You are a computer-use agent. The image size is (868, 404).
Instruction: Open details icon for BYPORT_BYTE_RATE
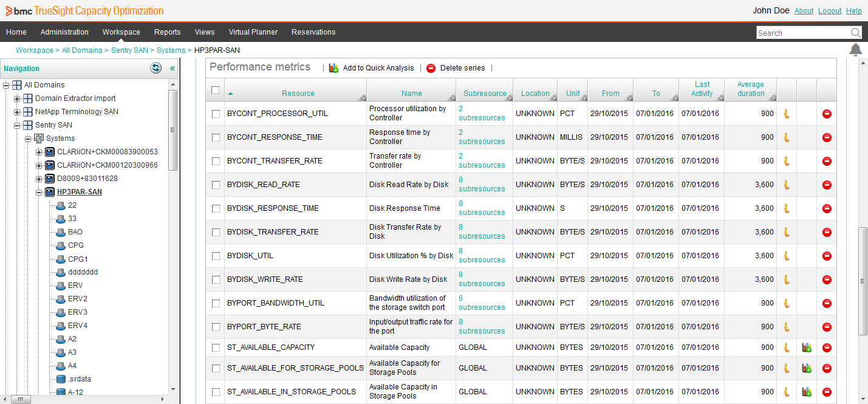coord(786,327)
